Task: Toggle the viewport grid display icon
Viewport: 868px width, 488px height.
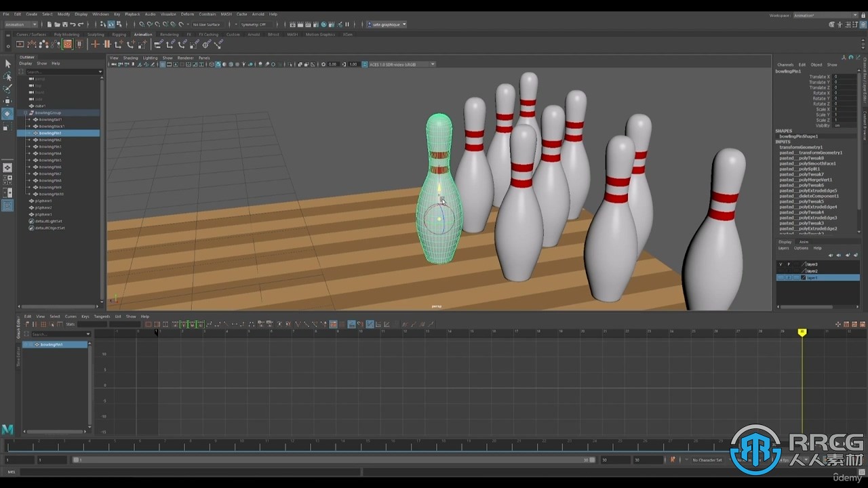Action: coord(163,64)
